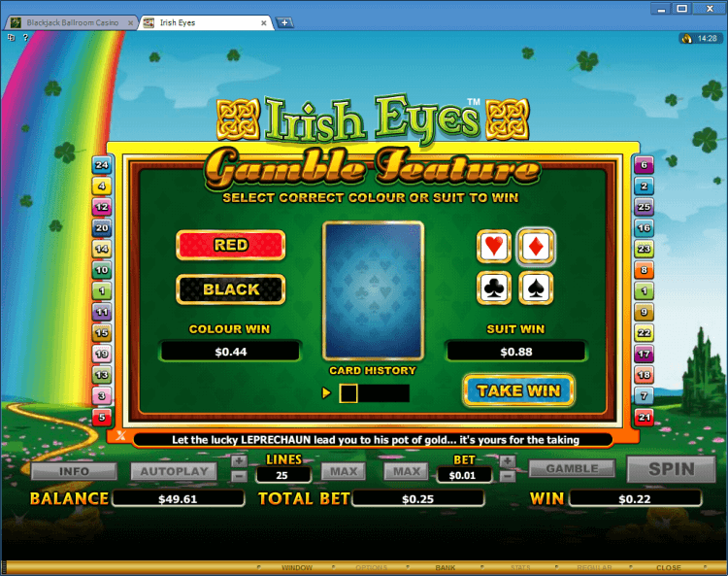728x576 pixels.
Task: Decrease lines with minus button
Action: [x=239, y=476]
